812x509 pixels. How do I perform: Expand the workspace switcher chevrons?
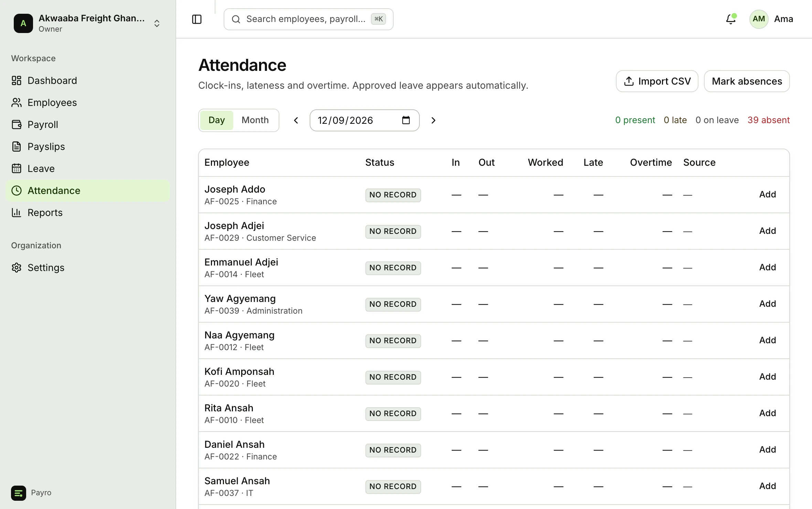[157, 23]
